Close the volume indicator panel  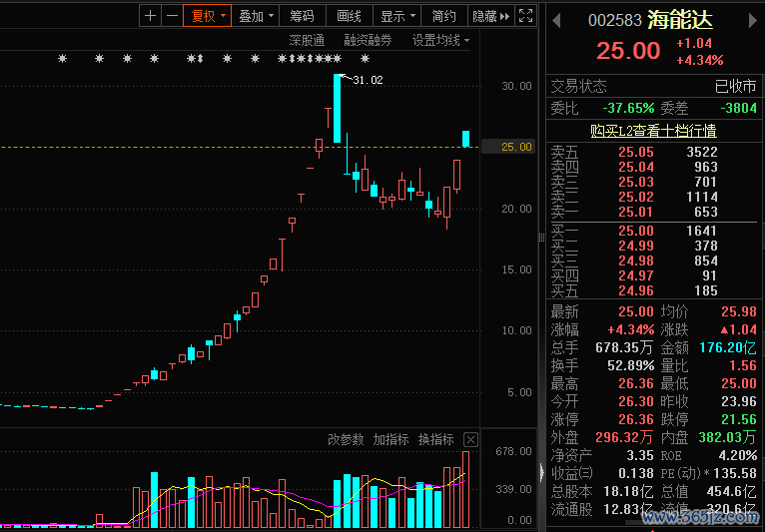click(x=470, y=439)
